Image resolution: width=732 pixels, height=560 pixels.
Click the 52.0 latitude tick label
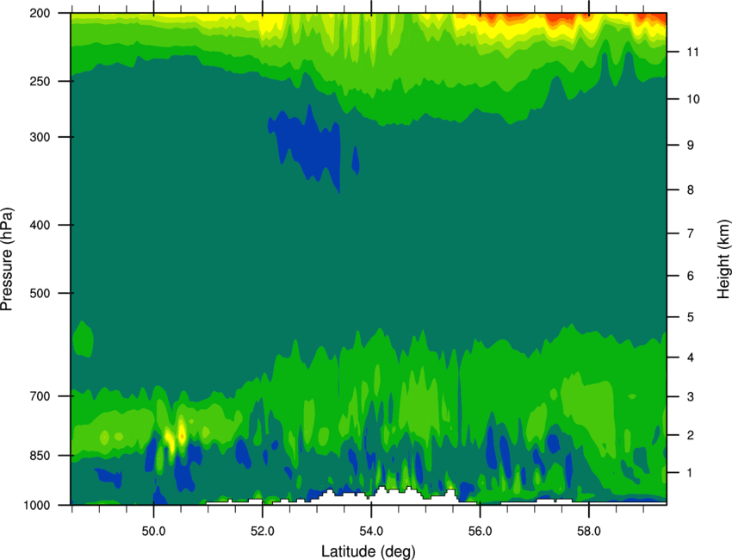(x=263, y=532)
